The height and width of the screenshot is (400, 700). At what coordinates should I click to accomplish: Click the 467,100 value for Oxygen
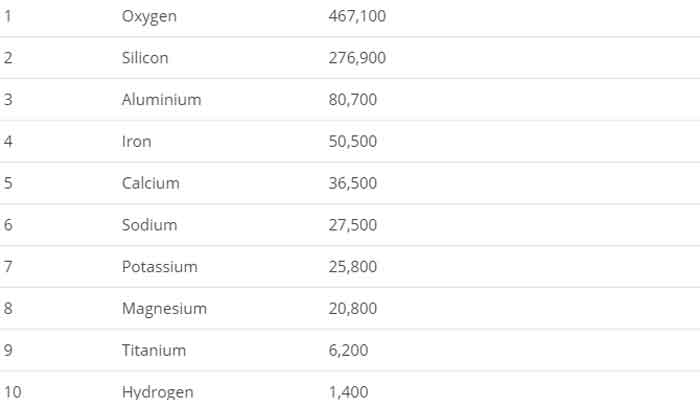click(x=357, y=16)
